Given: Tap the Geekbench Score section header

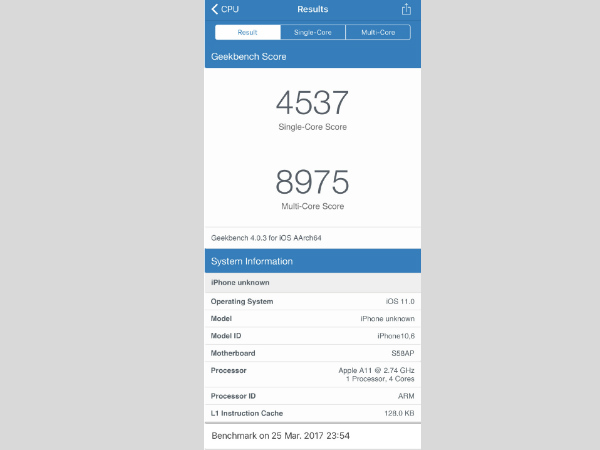Looking at the screenshot, I should pos(313,57).
